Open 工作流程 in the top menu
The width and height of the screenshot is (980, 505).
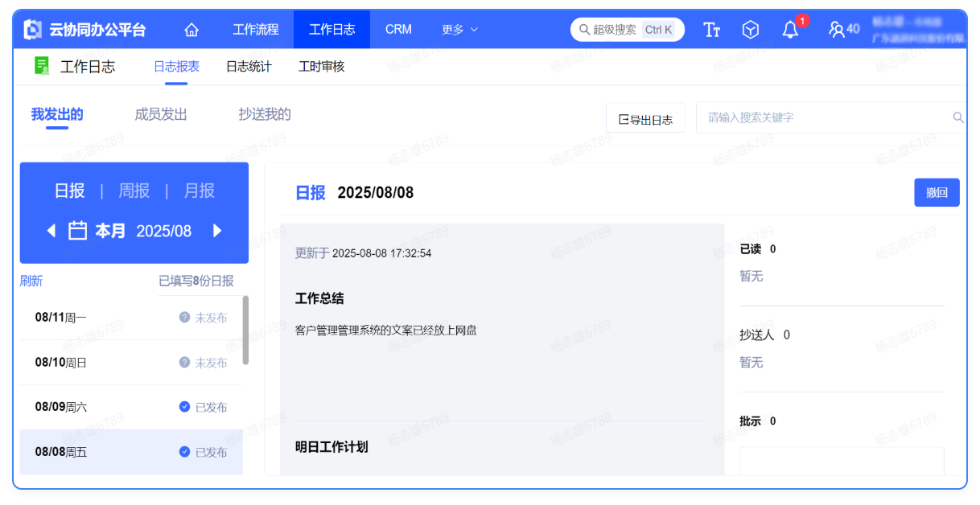click(x=256, y=30)
